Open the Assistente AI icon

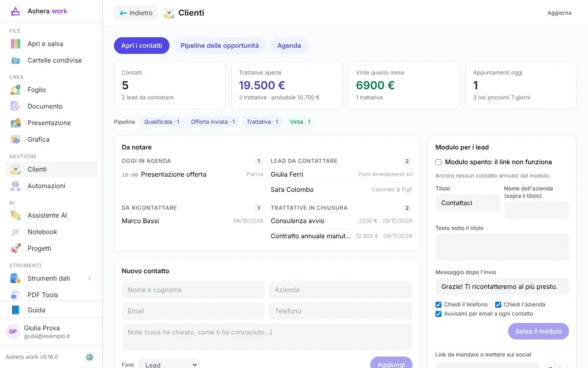pos(16,215)
